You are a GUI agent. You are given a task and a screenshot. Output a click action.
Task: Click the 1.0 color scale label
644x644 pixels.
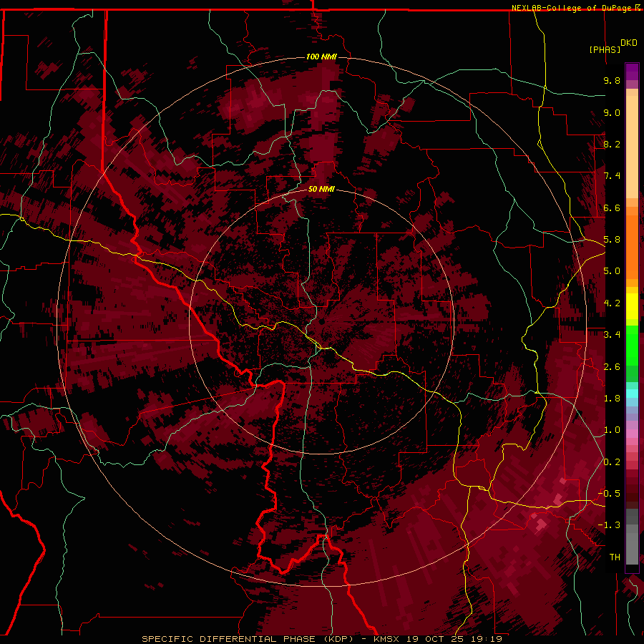[x=612, y=430]
